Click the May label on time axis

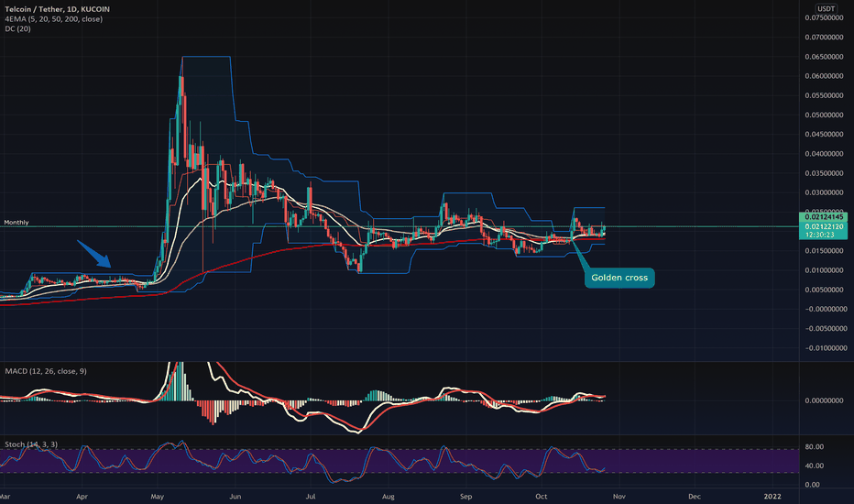(x=158, y=497)
